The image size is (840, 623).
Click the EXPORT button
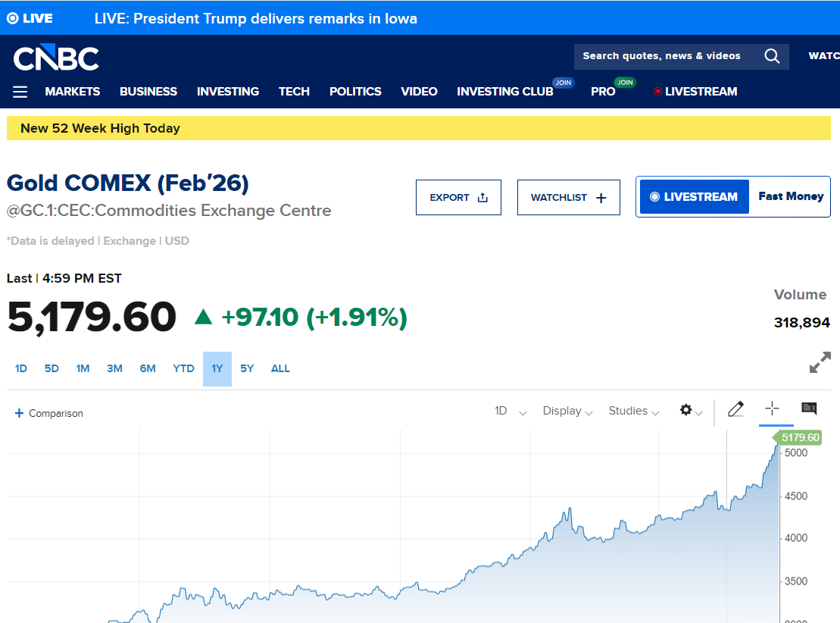[458, 197]
